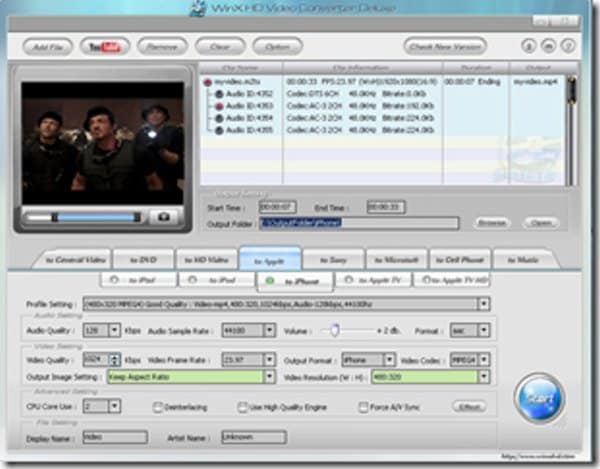Click the left trim handle under preview
The height and width of the screenshot is (469, 600).
(55, 217)
